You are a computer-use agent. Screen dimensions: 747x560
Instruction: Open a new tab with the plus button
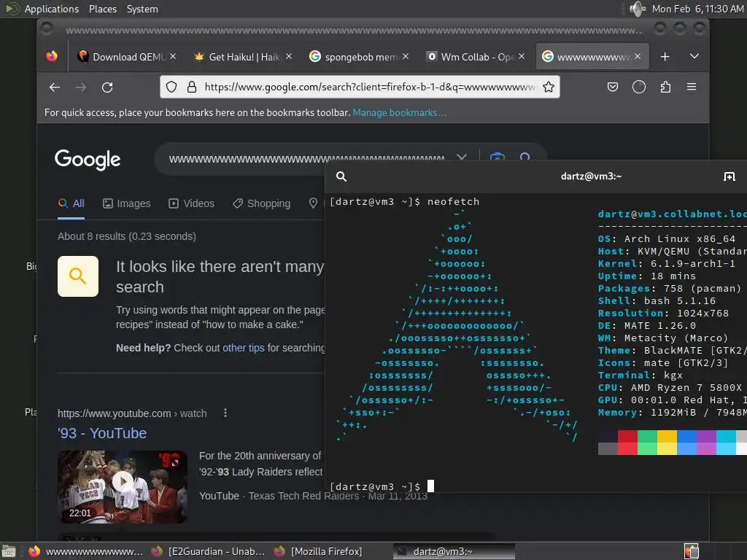click(665, 57)
